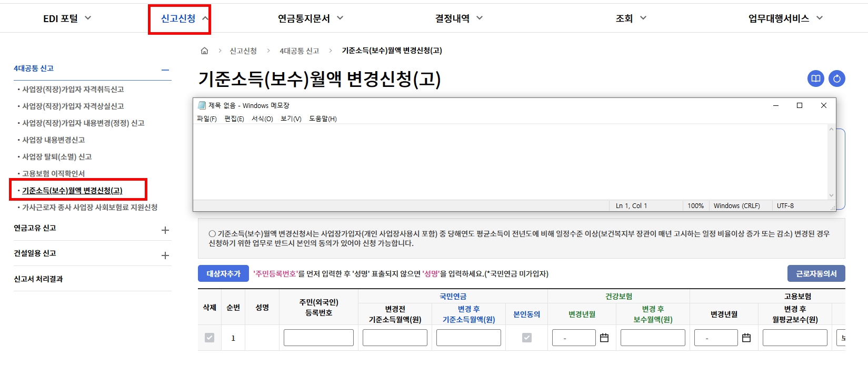
Task: Click the 건강보험 변경 후 보수월액 input
Action: [653, 338]
